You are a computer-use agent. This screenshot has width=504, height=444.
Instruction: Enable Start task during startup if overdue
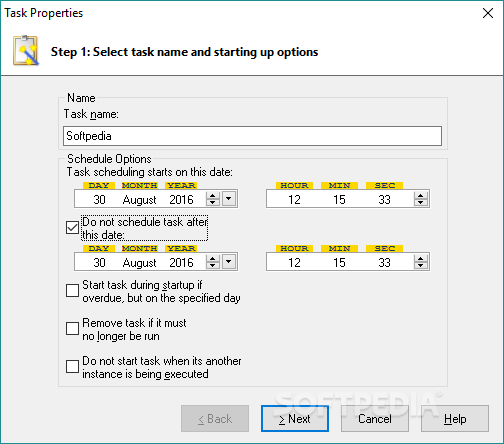[x=72, y=290]
